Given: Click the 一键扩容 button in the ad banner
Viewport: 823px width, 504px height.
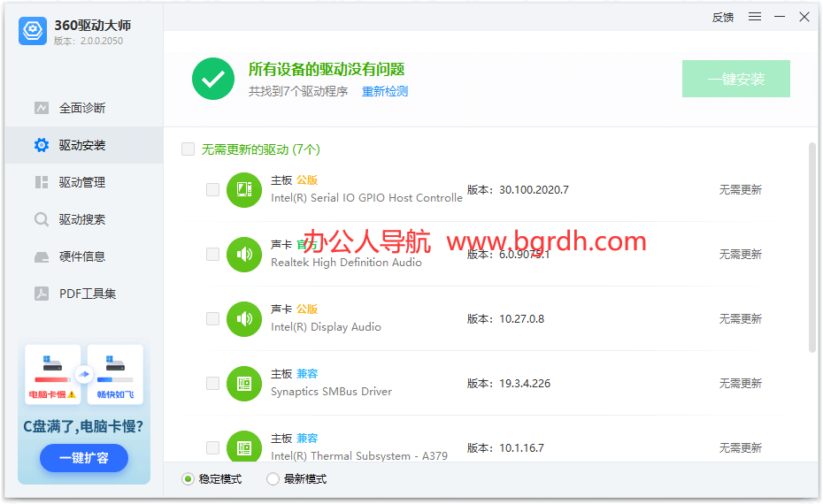Looking at the screenshot, I should [84, 458].
